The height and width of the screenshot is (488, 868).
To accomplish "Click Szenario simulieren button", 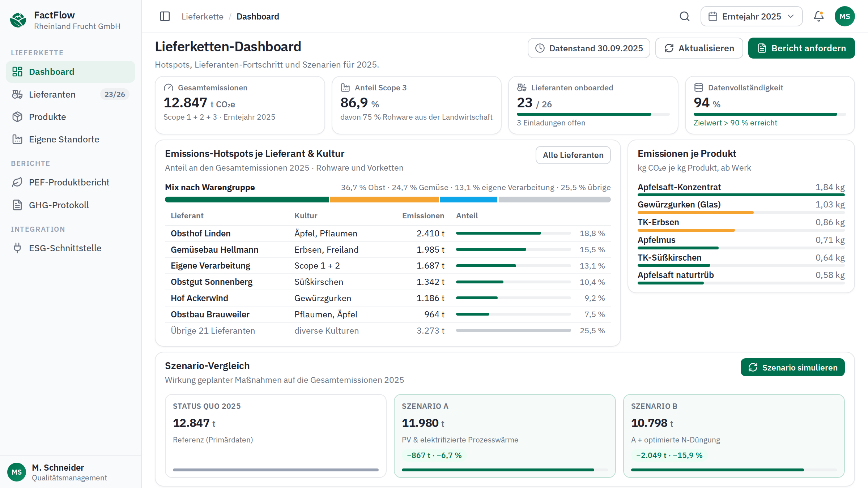I will pyautogui.click(x=792, y=367).
